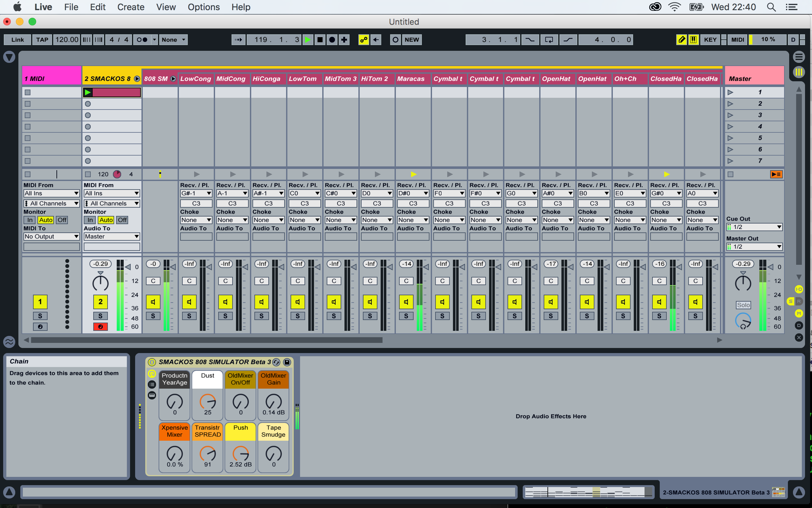Unfold the 808 SM chain track
The image size is (812, 508).
click(173, 79)
